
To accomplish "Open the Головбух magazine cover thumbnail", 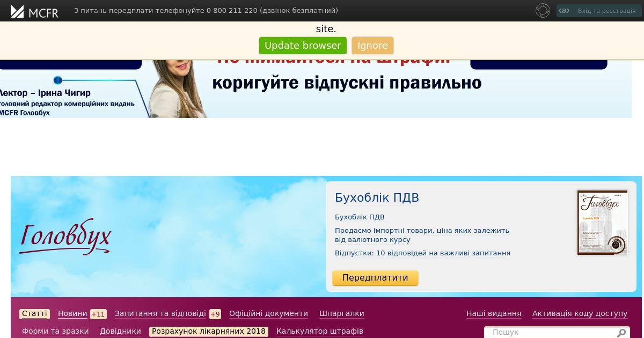I will [x=602, y=222].
